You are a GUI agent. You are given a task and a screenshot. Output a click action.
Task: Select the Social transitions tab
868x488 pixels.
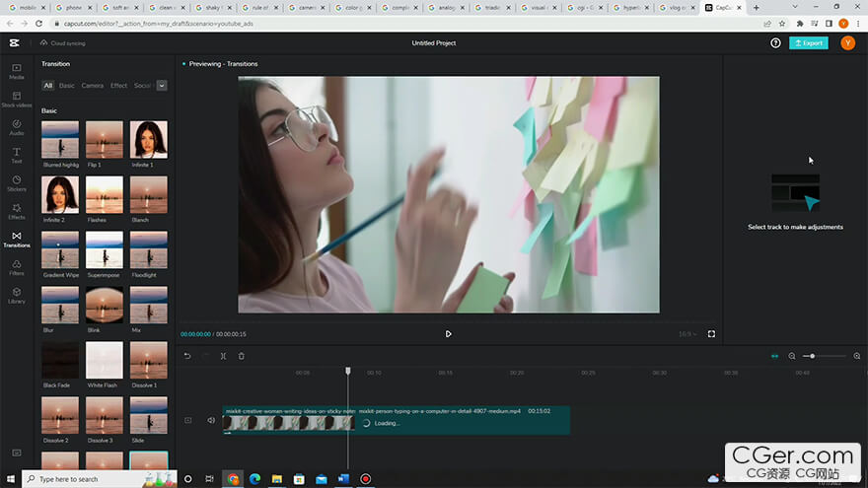(143, 86)
